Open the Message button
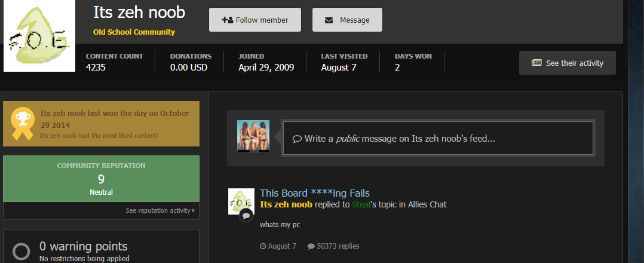Screen dimensions: 644x263 [x=347, y=20]
